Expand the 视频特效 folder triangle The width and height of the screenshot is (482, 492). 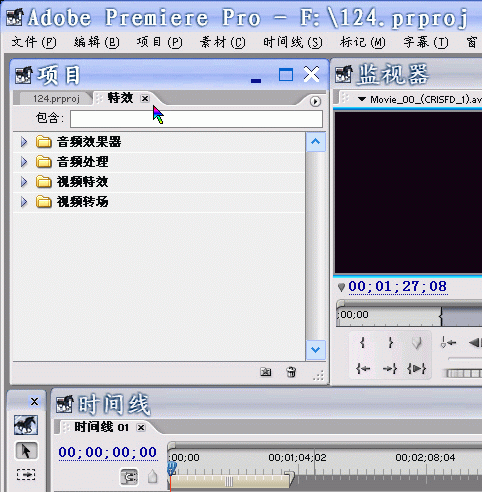click(24, 182)
